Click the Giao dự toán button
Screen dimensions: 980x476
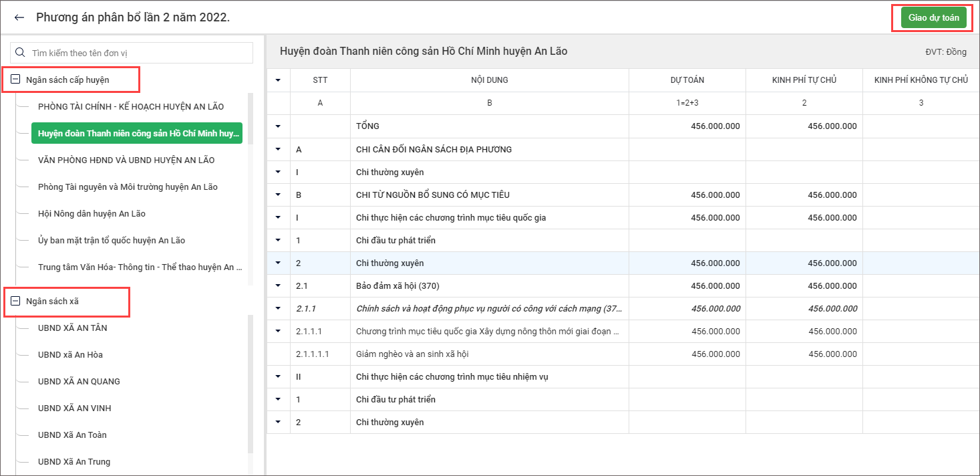pyautogui.click(x=933, y=18)
